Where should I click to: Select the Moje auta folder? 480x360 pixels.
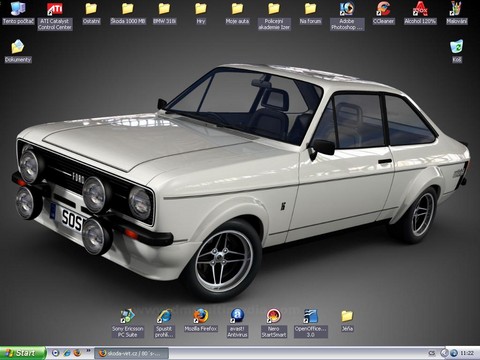click(x=237, y=13)
